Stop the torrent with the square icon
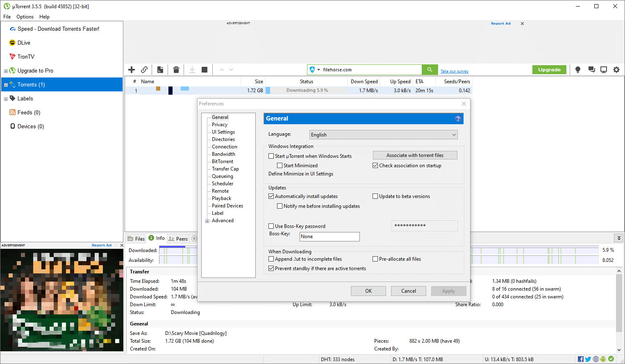 (x=205, y=70)
